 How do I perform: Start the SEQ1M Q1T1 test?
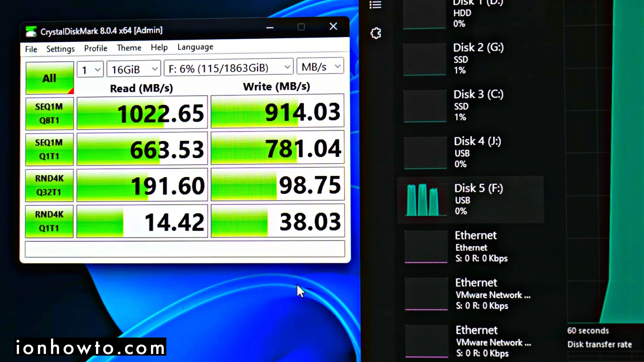49,149
